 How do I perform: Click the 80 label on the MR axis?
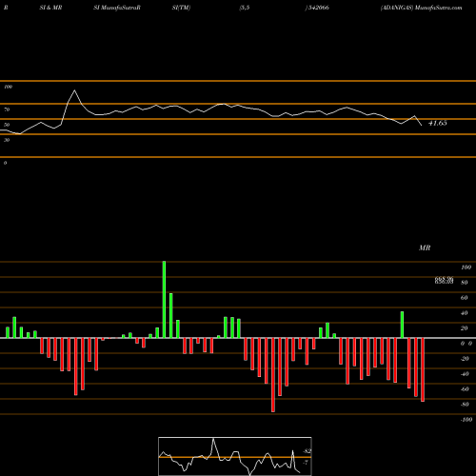point(465,283)
